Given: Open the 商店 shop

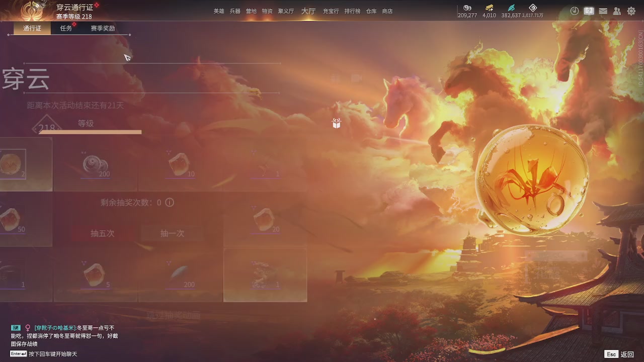Looking at the screenshot, I should [x=387, y=11].
